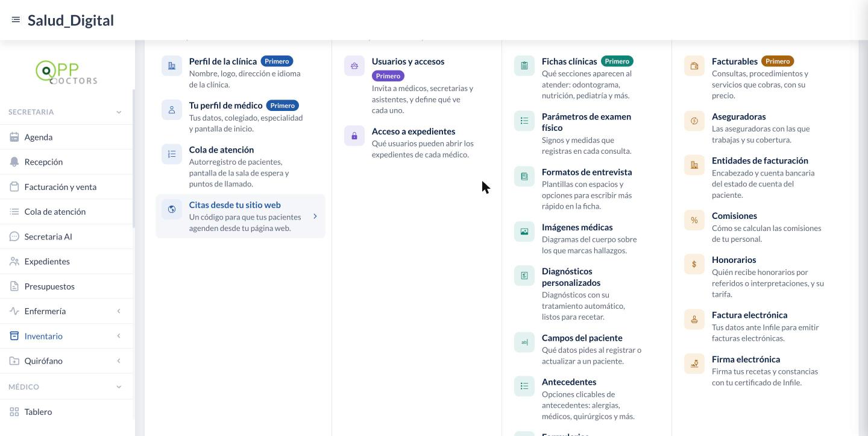Click the lock icon for Acceso a expedientes
The width and height of the screenshot is (868, 436).
click(354, 136)
